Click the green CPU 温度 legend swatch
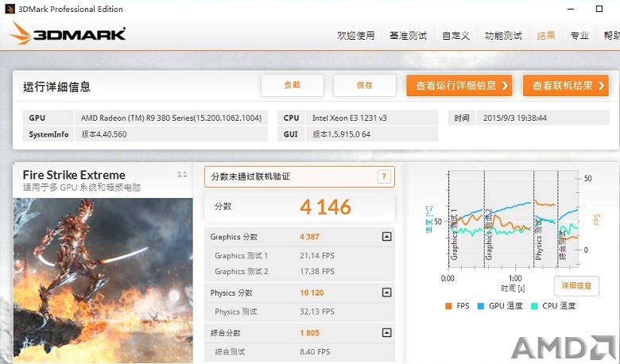 pyautogui.click(x=534, y=306)
